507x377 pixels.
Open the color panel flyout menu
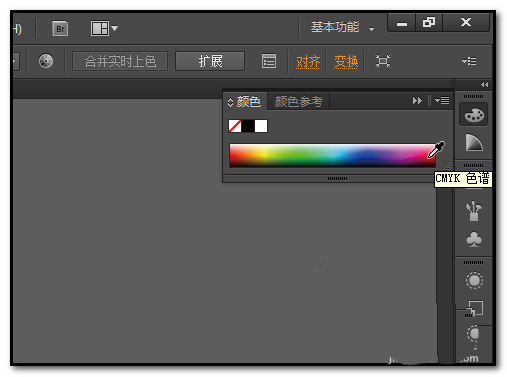(442, 100)
